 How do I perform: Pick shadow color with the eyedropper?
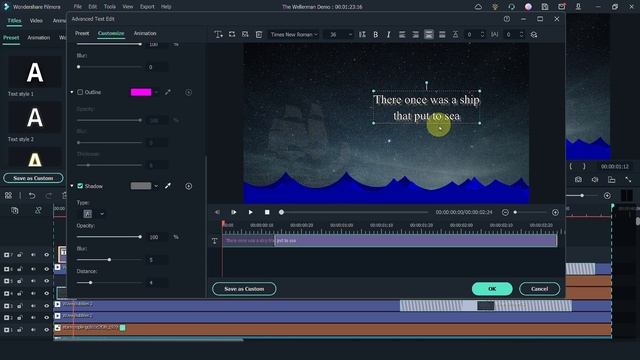[168, 186]
